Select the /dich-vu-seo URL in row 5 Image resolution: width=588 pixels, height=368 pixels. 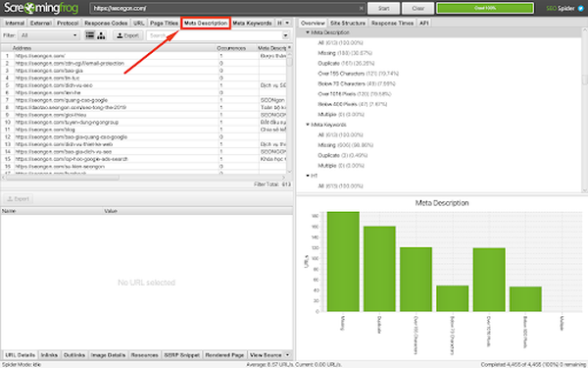pos(54,85)
